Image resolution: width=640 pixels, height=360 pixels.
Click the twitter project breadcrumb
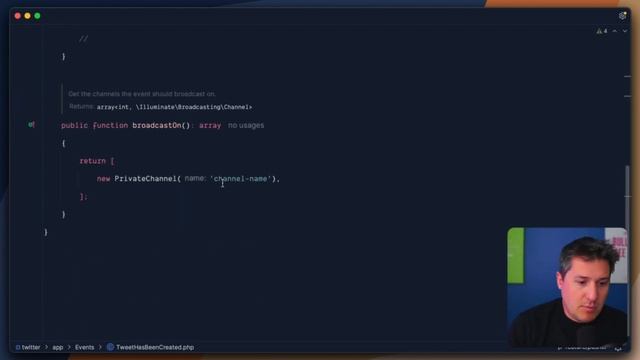28,347
